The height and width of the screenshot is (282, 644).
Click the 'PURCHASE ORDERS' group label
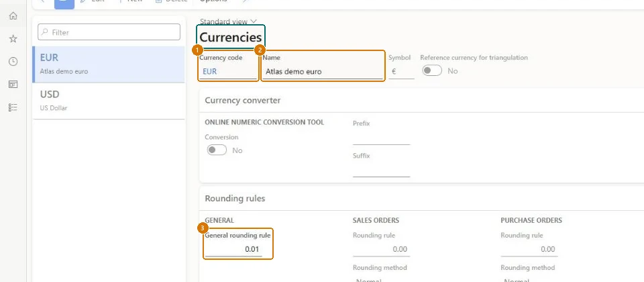(531, 221)
